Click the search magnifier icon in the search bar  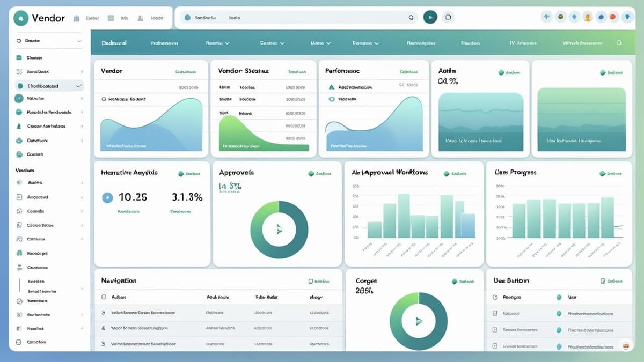coord(411,17)
